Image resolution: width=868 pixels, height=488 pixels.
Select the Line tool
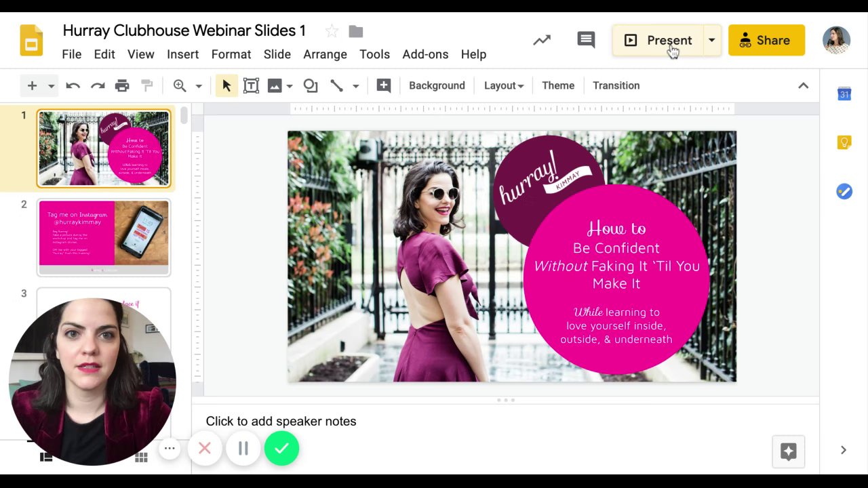click(x=336, y=85)
